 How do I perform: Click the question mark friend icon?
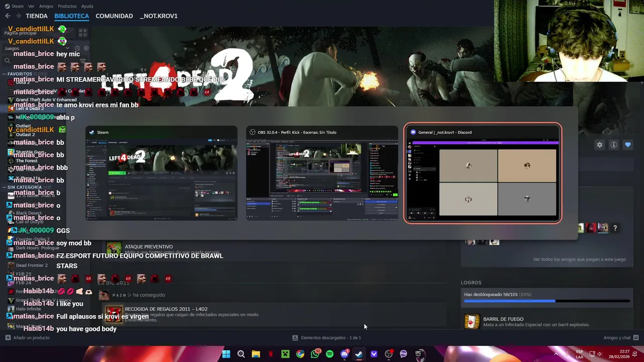click(x=614, y=228)
